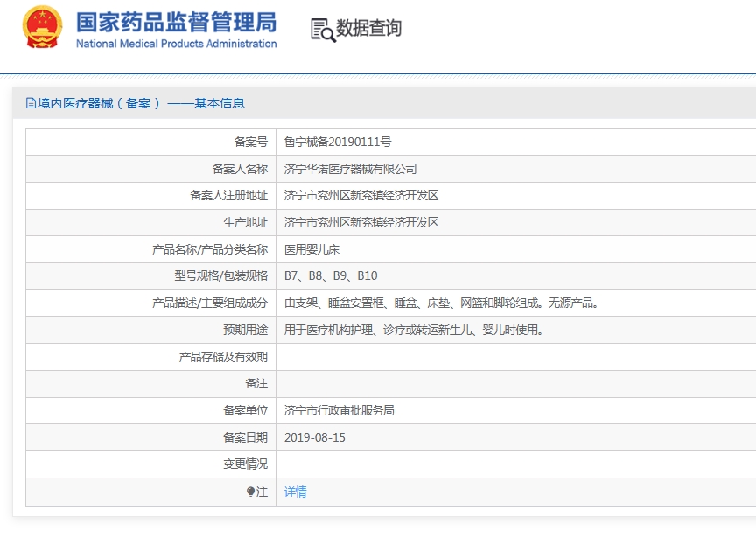Click the 备案单位 value 济宁市行政审批服务局
This screenshot has width=756, height=537.
pos(339,410)
